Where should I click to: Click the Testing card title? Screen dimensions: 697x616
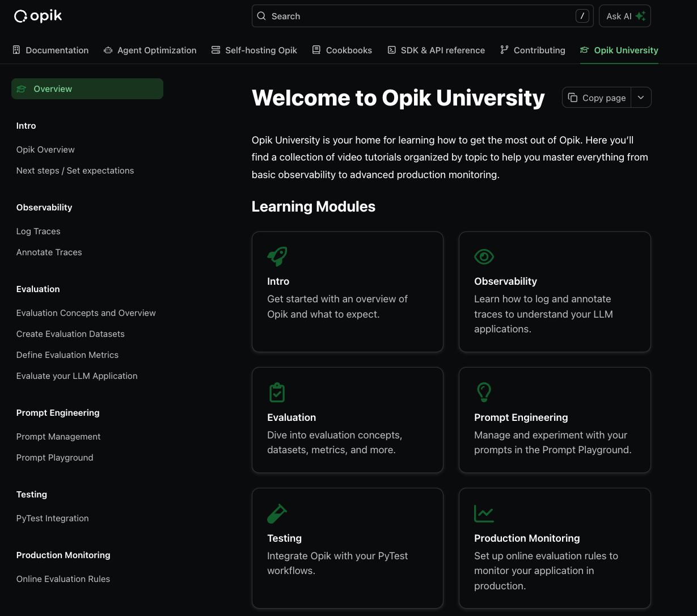tap(284, 538)
